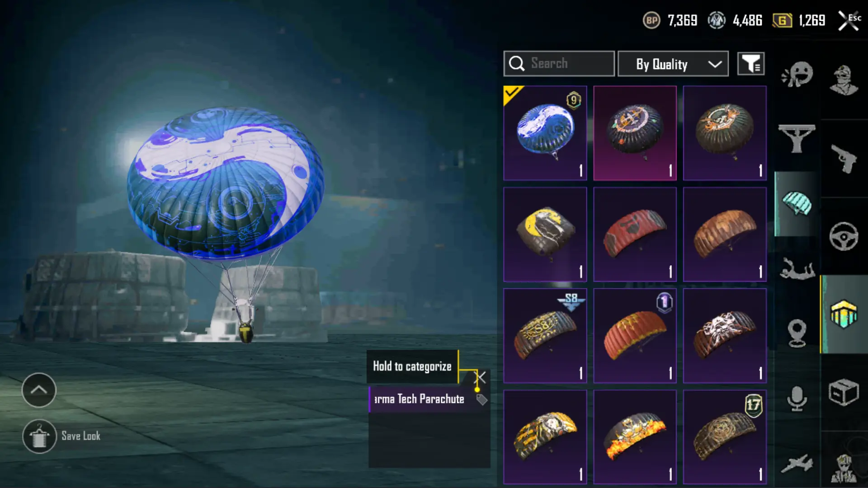Select the parachute category tab
The height and width of the screenshot is (488, 868).
797,204
